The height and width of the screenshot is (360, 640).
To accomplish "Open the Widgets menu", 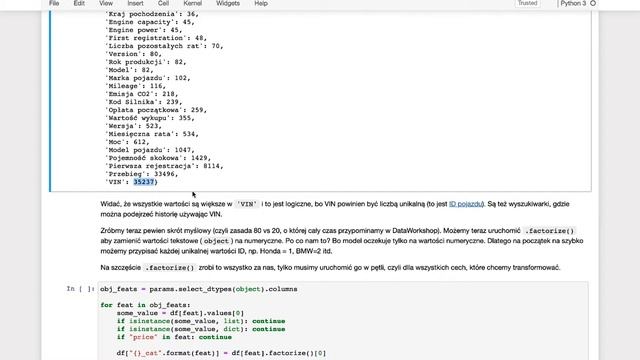I will pos(228,3).
